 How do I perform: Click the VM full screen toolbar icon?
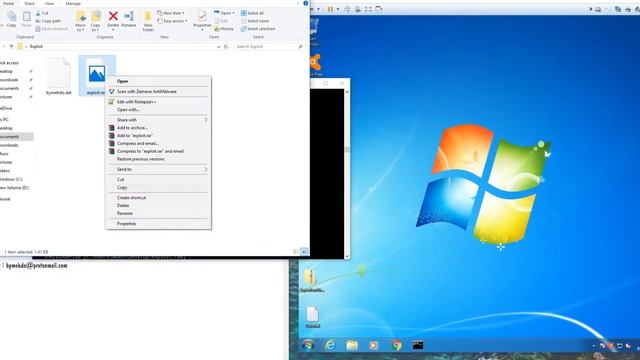click(x=368, y=9)
